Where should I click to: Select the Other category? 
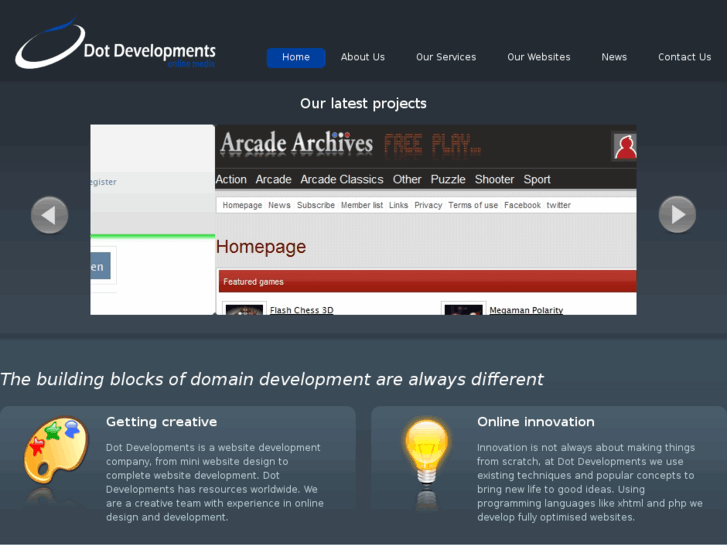pyautogui.click(x=407, y=180)
